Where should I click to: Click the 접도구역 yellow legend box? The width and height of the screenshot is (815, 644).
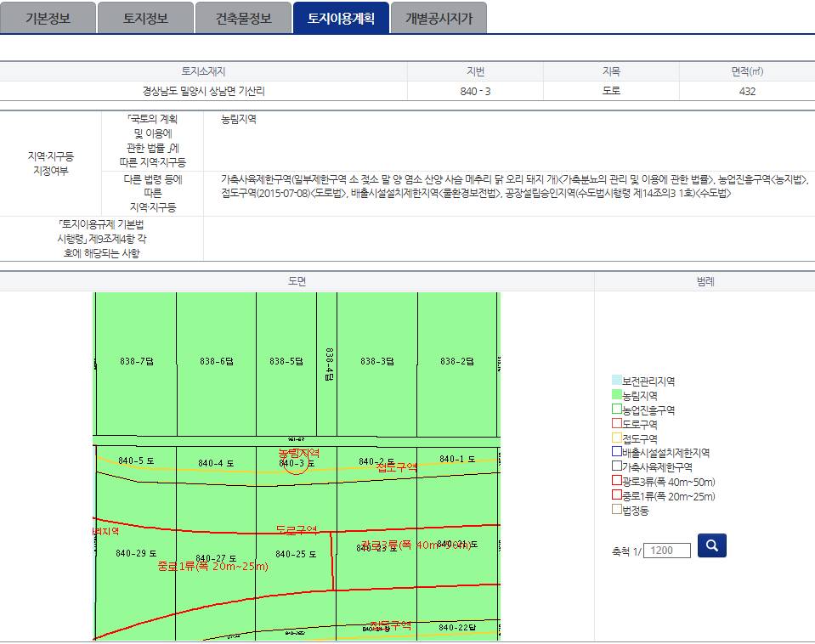coord(616,438)
